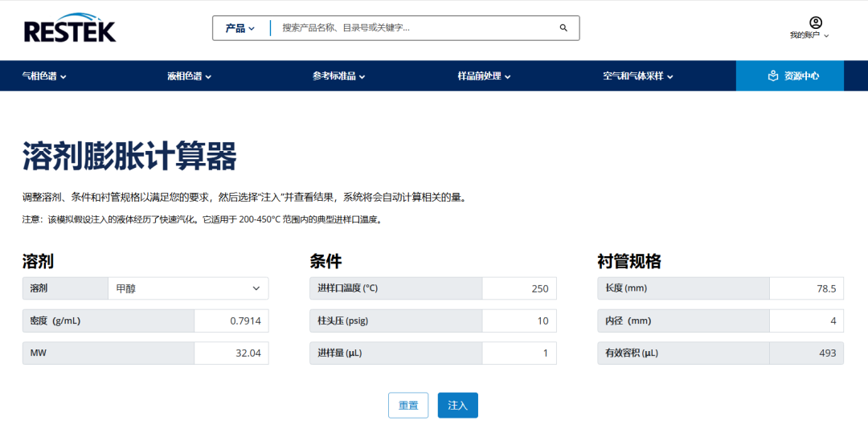Click the chevron beside 空气和气体采样
Image resolution: width=868 pixels, height=441 pixels.
coord(669,77)
